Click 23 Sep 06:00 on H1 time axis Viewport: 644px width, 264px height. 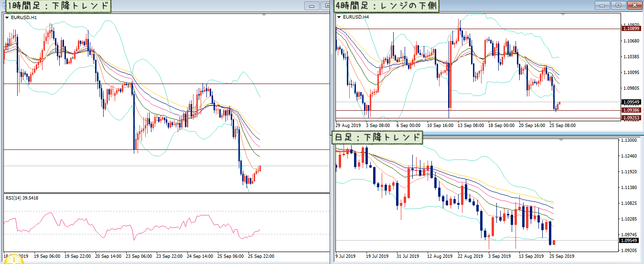point(139,256)
